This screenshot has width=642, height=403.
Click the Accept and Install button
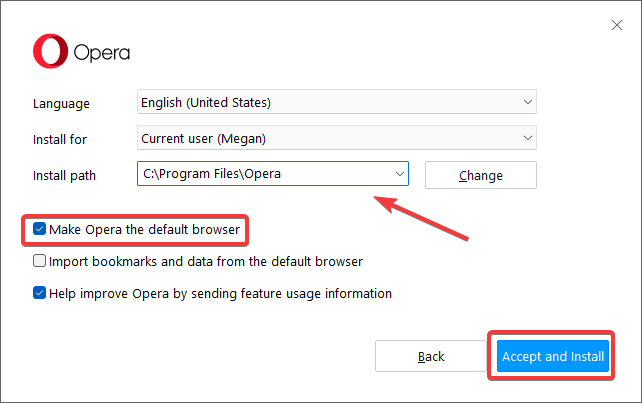553,357
